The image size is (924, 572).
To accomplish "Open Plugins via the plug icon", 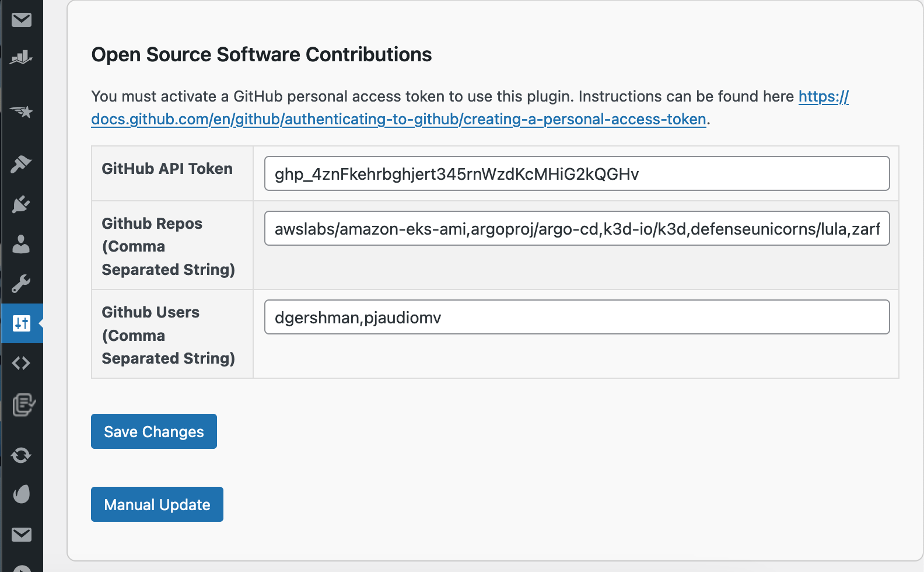I will [x=22, y=204].
